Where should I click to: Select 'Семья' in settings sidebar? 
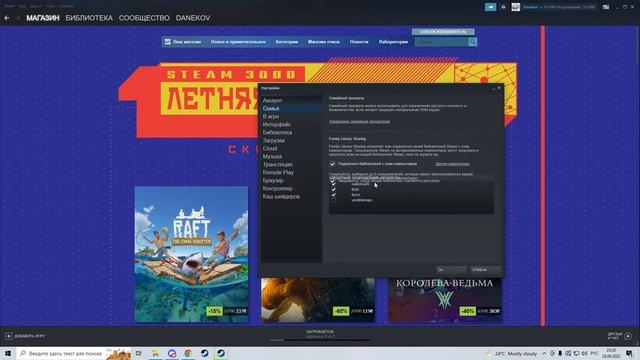pyautogui.click(x=291, y=108)
